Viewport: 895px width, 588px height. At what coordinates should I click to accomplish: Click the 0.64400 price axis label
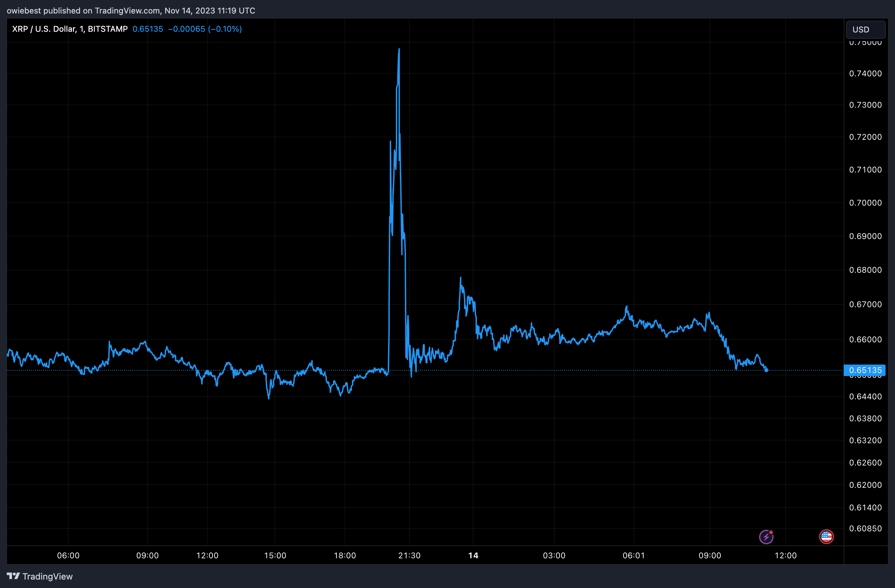[x=865, y=396]
